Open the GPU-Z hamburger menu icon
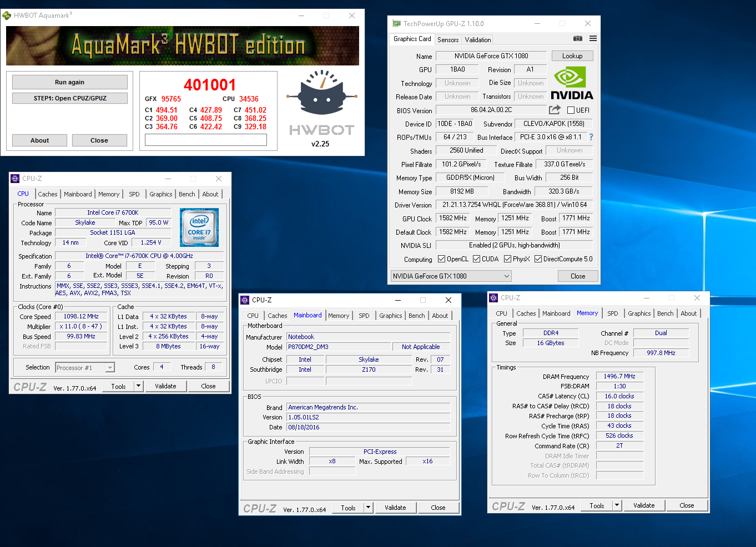This screenshot has height=547, width=756. (593, 38)
